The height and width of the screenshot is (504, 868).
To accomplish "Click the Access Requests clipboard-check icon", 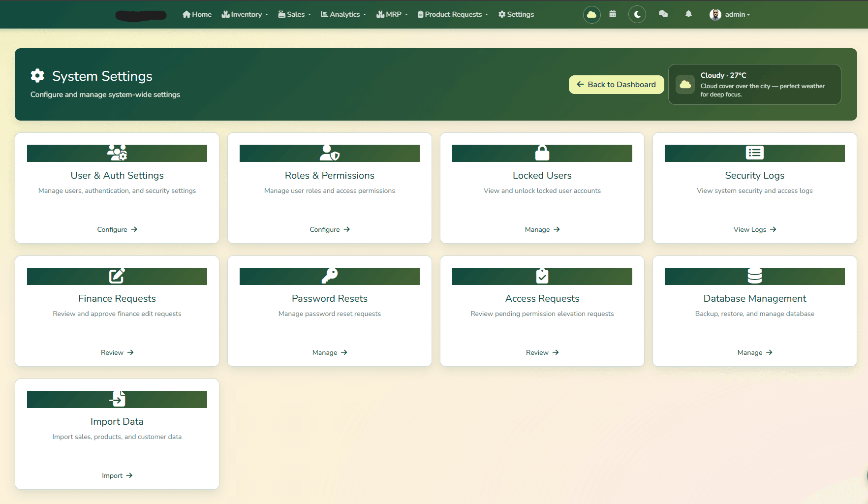I will [542, 276].
